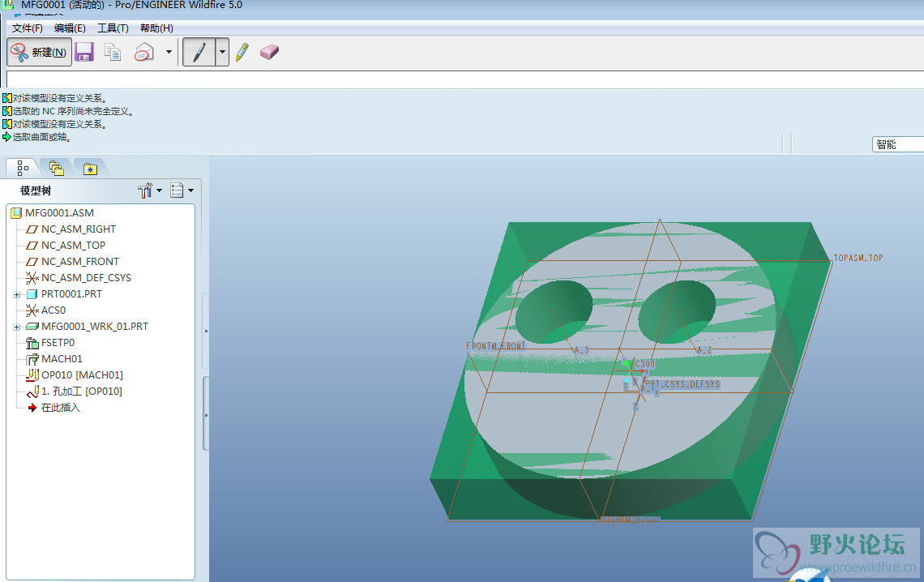Click the red arrow 在此插入 insert marker
Image resolution: width=924 pixels, height=582 pixels.
click(x=32, y=408)
